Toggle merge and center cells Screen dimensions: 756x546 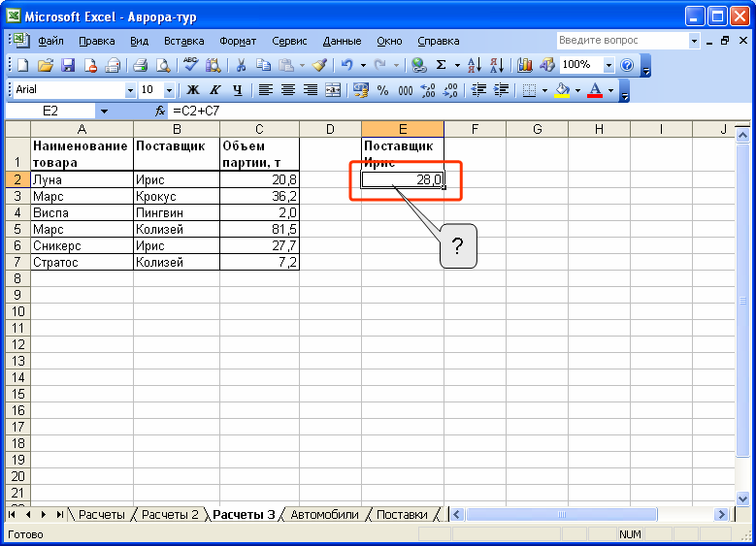click(x=333, y=90)
